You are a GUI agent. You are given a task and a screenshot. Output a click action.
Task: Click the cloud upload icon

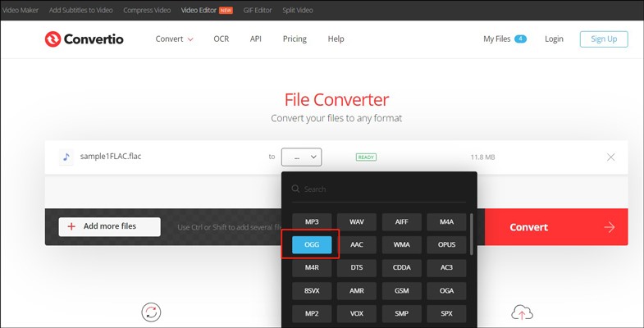pyautogui.click(x=522, y=312)
